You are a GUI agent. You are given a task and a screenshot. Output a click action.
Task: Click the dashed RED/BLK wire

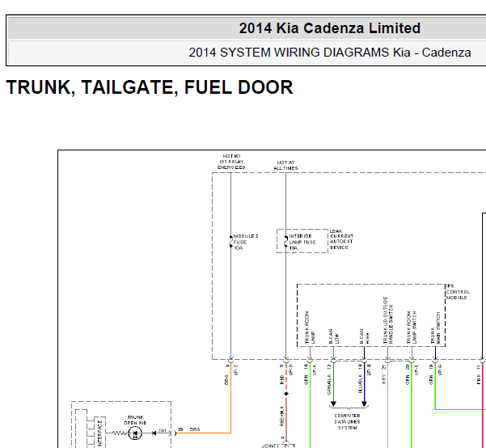285,380
